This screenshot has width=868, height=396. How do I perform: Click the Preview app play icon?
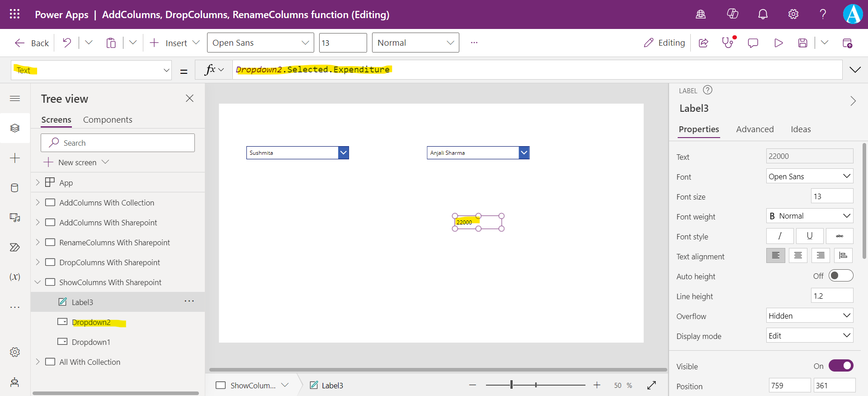pos(778,43)
